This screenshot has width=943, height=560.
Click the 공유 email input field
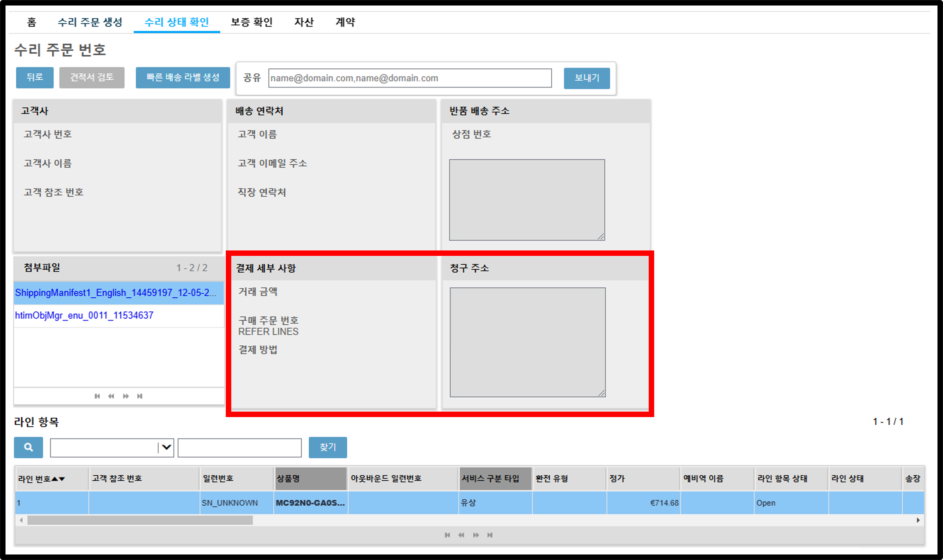tap(410, 78)
